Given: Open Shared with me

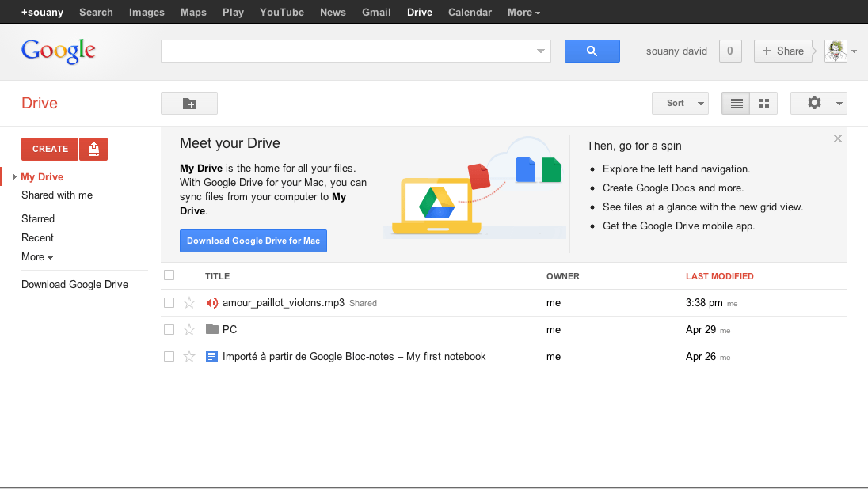Looking at the screenshot, I should tap(57, 195).
